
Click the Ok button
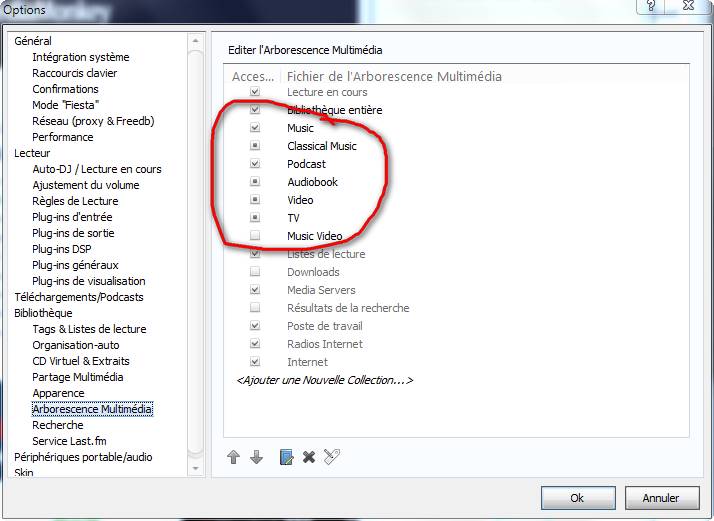click(577, 498)
